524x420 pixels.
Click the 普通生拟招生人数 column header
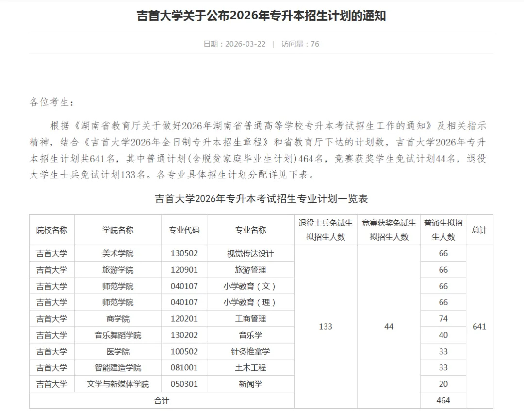point(443,230)
